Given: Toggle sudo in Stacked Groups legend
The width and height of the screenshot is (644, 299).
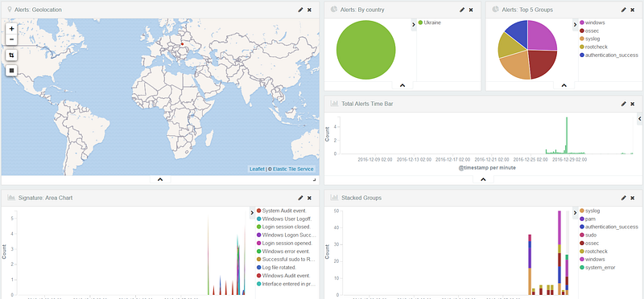Looking at the screenshot, I should [588, 235].
